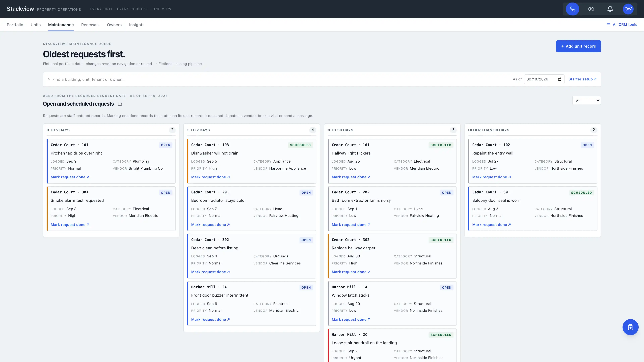
Task: Go to the Renewals tab
Action: pos(90,25)
